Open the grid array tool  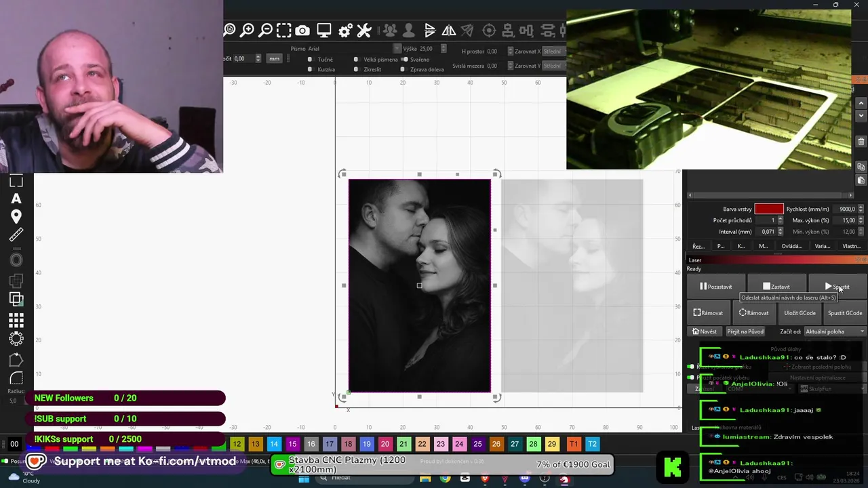[16, 320]
